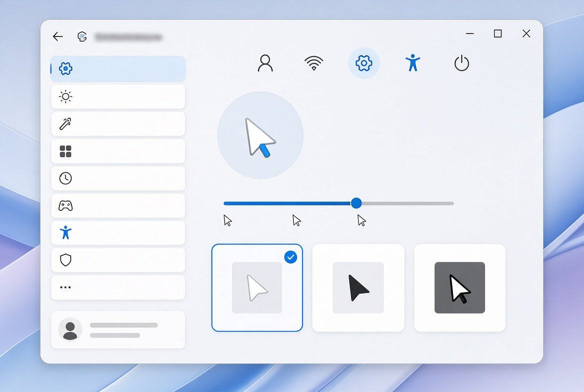Click the blue handle on the cursor size slider
Viewport: 584px width, 392px height.
tap(356, 203)
